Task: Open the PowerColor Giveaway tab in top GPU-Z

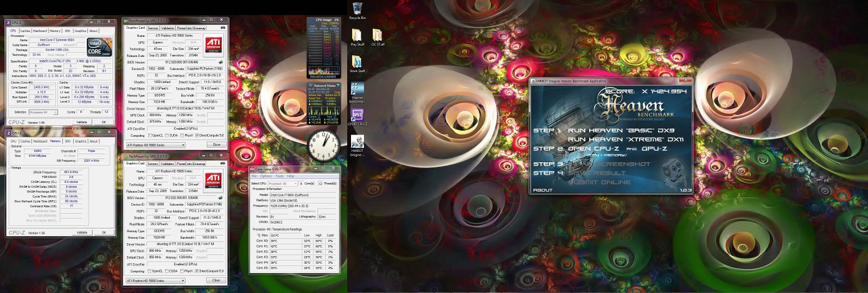Action: (x=192, y=27)
